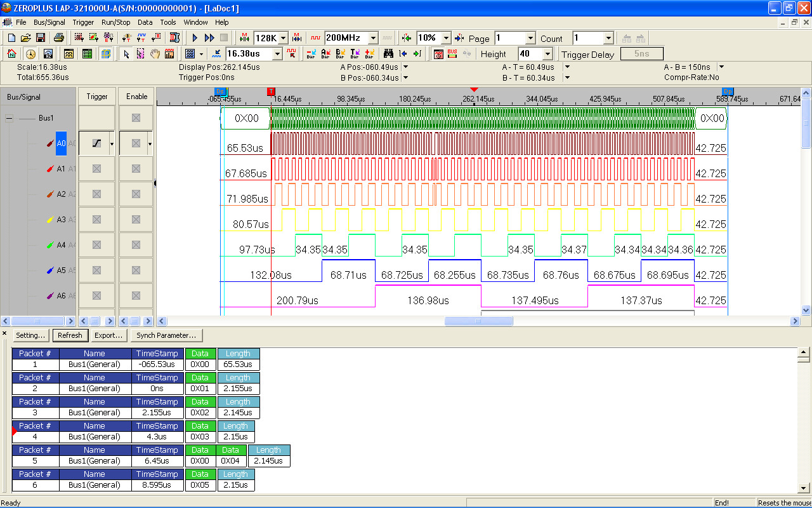Click the A0 rising-edge trigger box
This screenshot has height=508, width=812.
click(96, 144)
